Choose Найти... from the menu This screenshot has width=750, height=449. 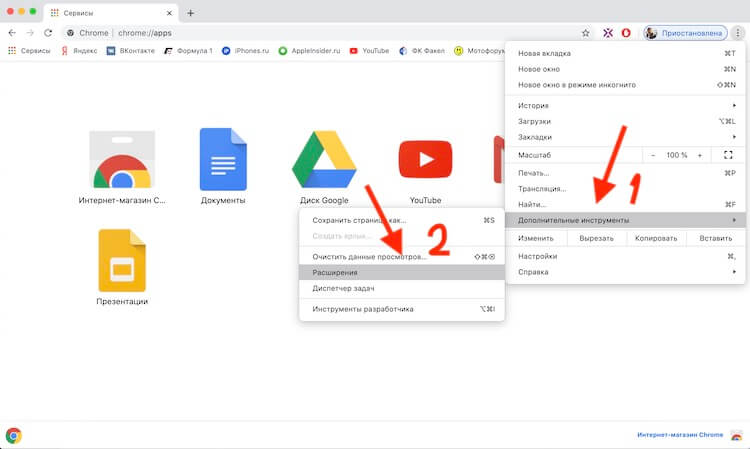625,204
